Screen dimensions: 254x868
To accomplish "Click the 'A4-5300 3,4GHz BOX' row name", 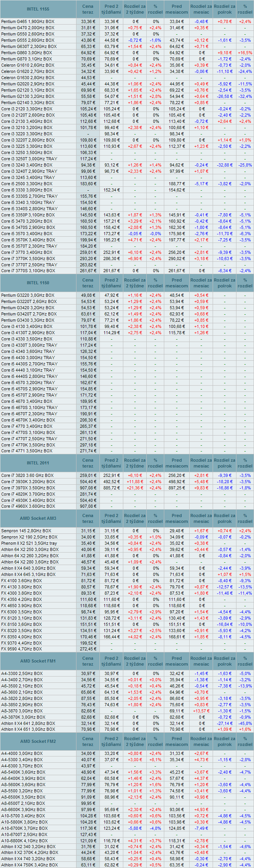I will [22, 760].
